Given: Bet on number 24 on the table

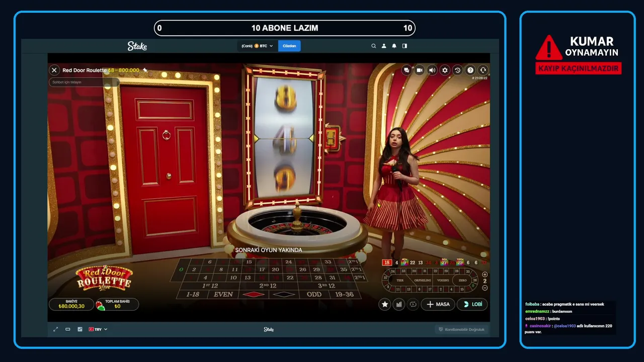Looking at the screenshot, I should (288, 262).
